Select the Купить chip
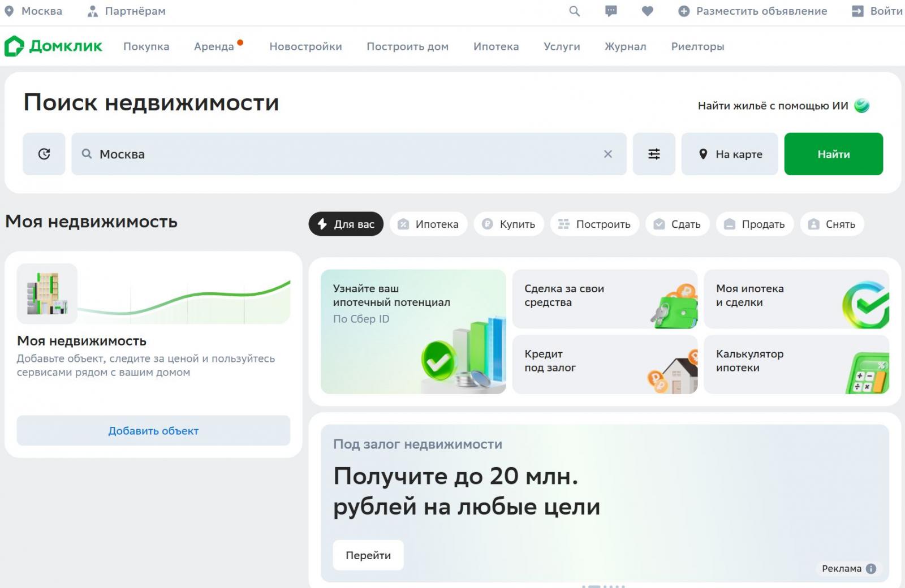Image resolution: width=905 pixels, height=588 pixels. coord(509,224)
